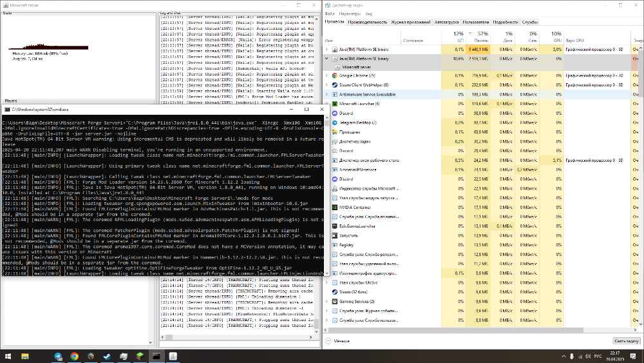Expand Служба узла: Журнал событий row
The height and width of the screenshot is (363, 644).
click(327, 311)
